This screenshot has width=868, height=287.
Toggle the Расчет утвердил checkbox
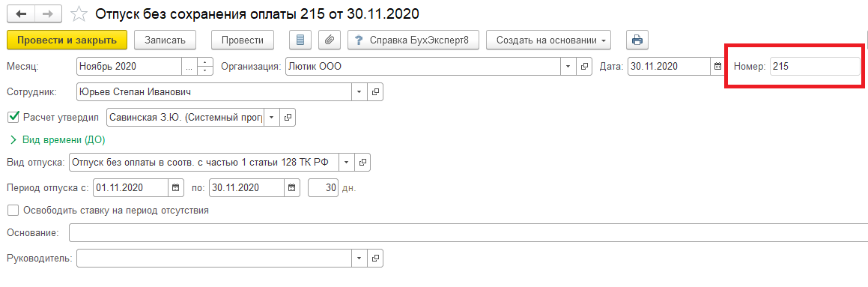click(13, 117)
